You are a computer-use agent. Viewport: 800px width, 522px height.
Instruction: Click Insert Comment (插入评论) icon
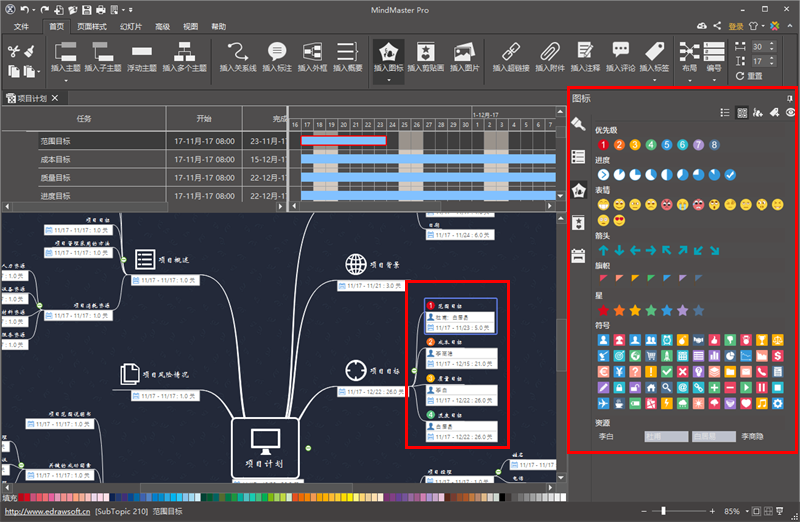[x=620, y=49]
